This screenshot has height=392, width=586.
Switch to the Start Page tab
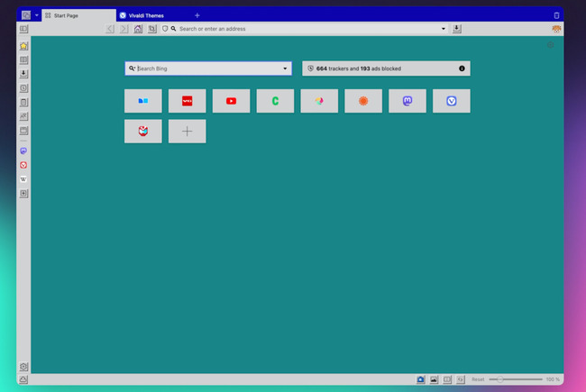[x=78, y=15]
